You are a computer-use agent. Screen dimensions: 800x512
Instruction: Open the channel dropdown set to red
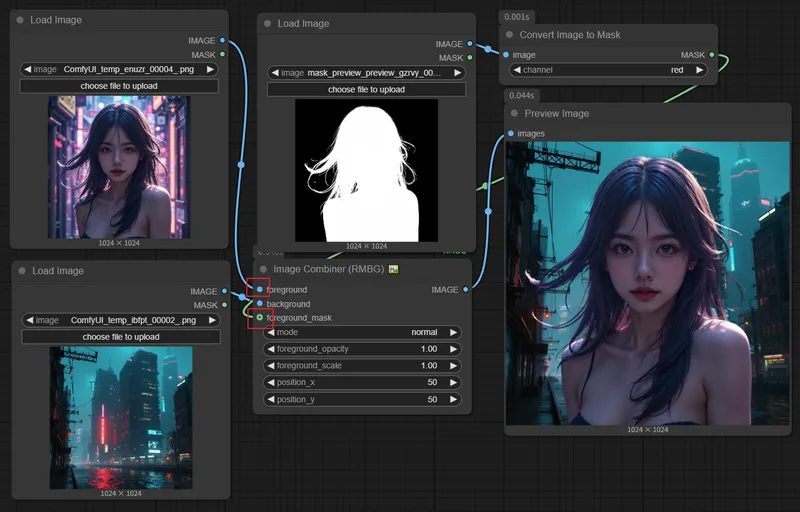[608, 70]
